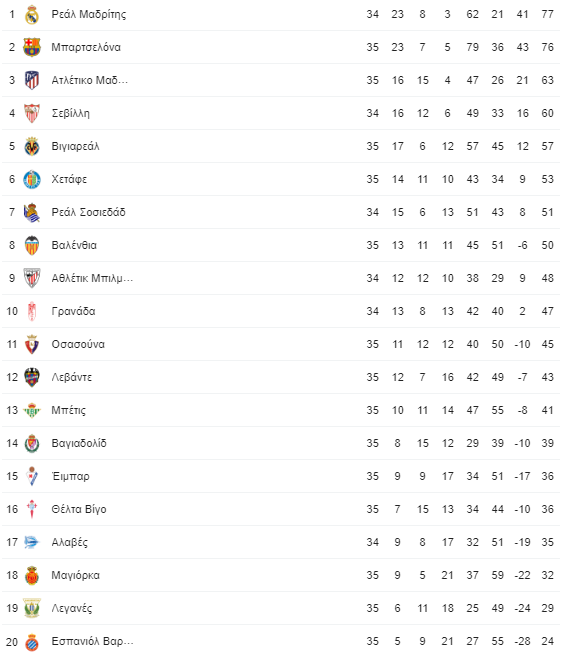
Task: Click the Athletic Bilbao striped crest
Action: [x=32, y=278]
